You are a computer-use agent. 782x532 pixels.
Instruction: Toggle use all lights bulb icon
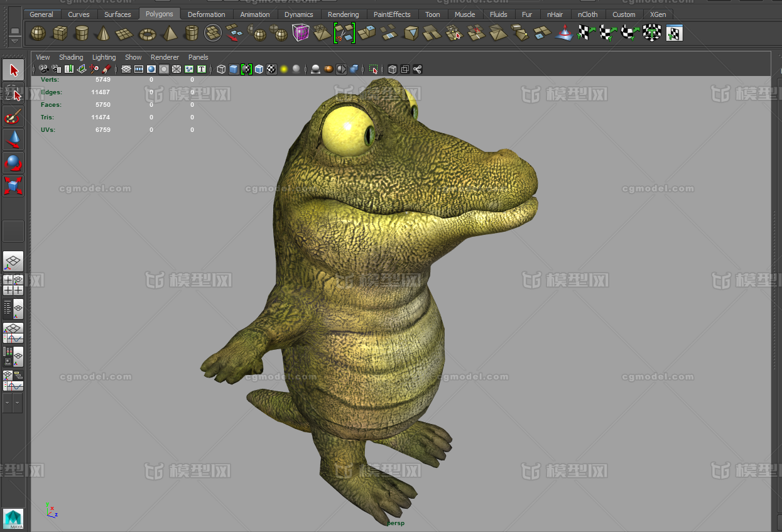(x=284, y=69)
